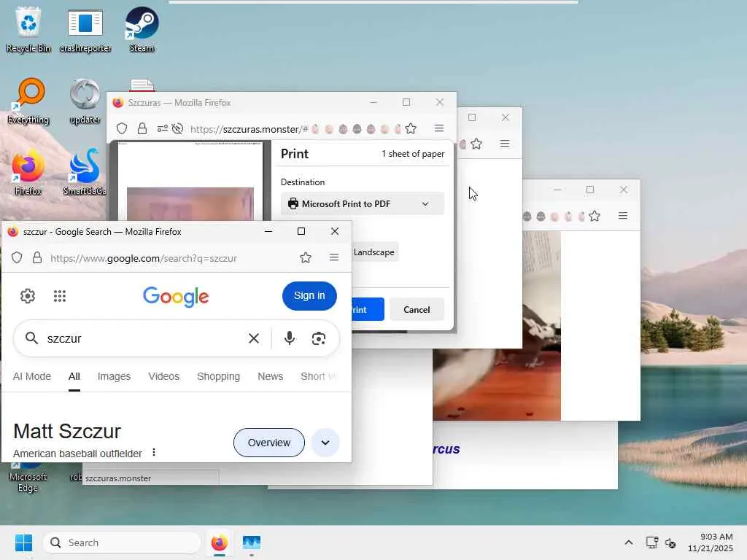Click the magnifier icon in Google search box
Image resolution: width=747 pixels, height=560 pixels.
pyautogui.click(x=31, y=338)
